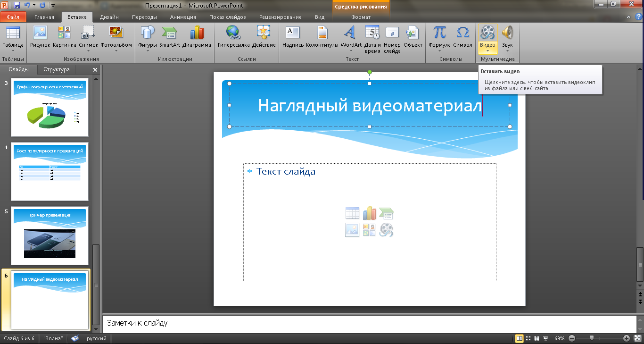Expand the Звук dropdown arrow
Viewport: 644px width, 344px height.
tap(507, 50)
